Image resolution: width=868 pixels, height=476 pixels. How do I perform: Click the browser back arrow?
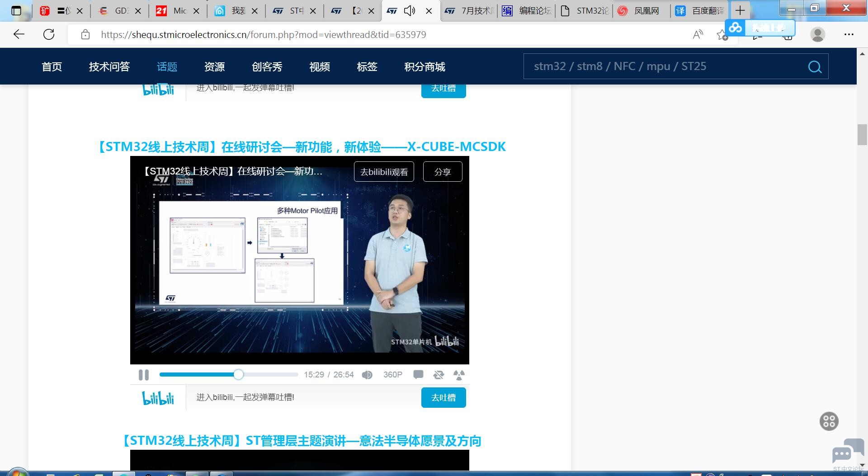(19, 34)
